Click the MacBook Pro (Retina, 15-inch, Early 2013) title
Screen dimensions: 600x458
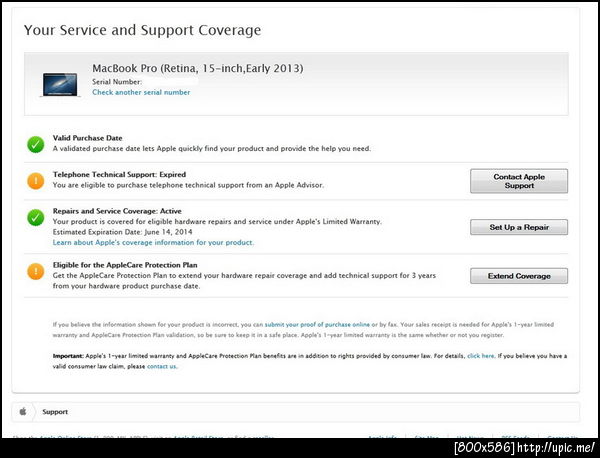tap(198, 68)
